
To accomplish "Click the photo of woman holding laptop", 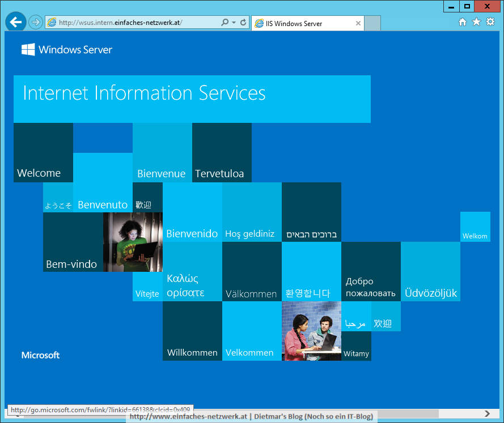I will tap(133, 242).
